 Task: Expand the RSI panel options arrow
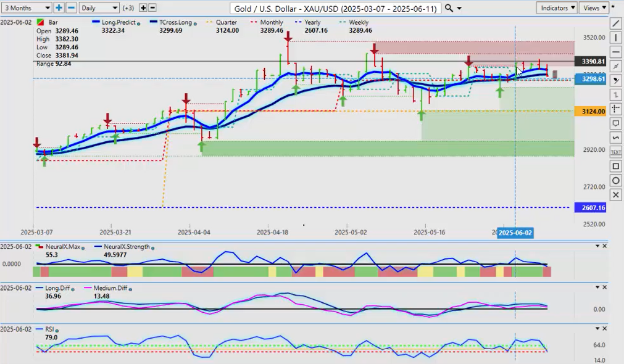tap(597, 329)
